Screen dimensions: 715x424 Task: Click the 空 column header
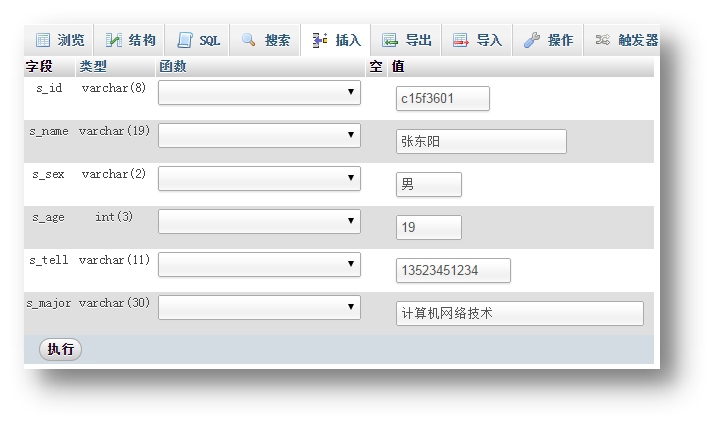click(376, 67)
